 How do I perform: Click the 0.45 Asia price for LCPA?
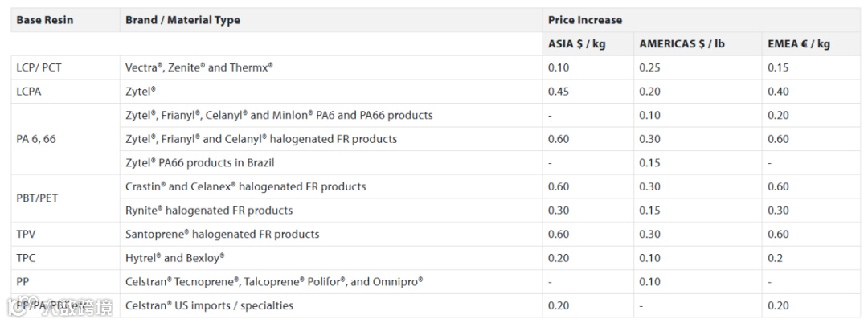(x=559, y=92)
